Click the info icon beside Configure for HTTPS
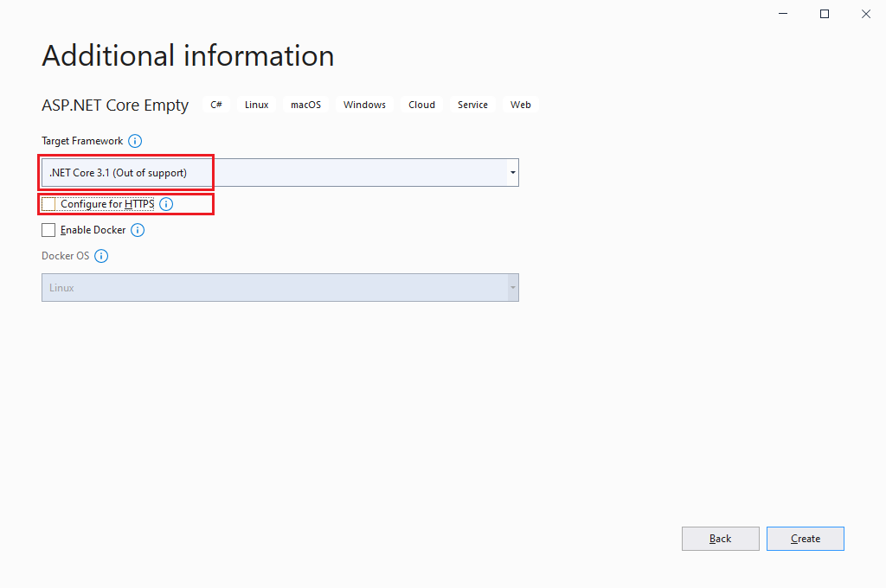This screenshot has width=886, height=588. [165, 204]
